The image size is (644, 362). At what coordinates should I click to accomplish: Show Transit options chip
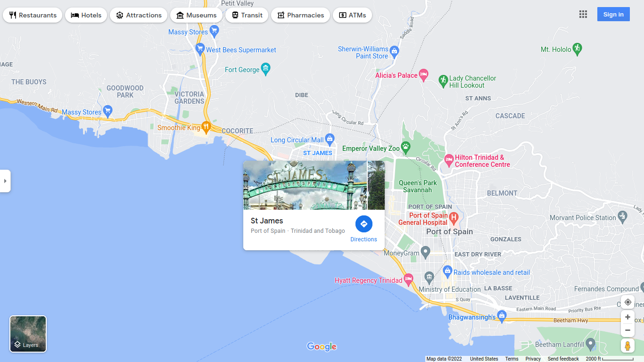[x=247, y=15]
